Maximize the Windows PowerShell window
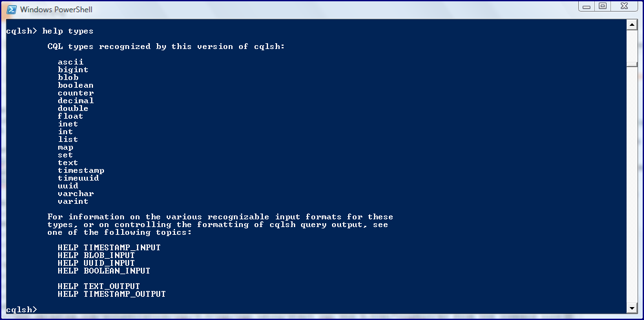Screen dimensions: 644x320 603,6
